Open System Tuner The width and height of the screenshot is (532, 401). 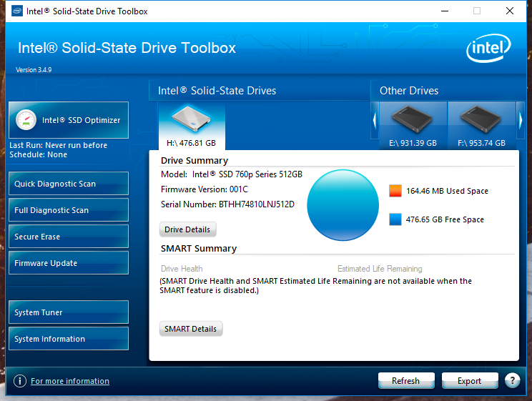pos(69,312)
